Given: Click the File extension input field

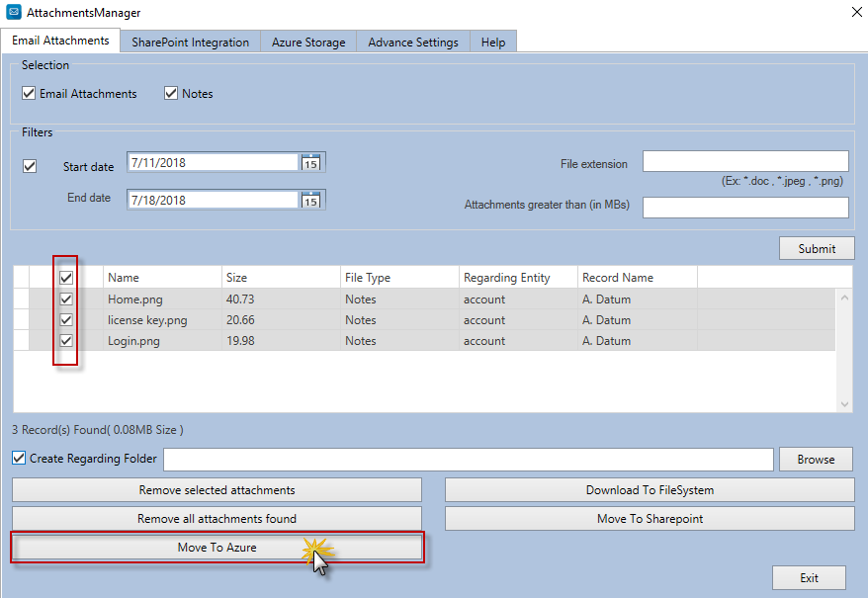Looking at the screenshot, I should click(745, 161).
